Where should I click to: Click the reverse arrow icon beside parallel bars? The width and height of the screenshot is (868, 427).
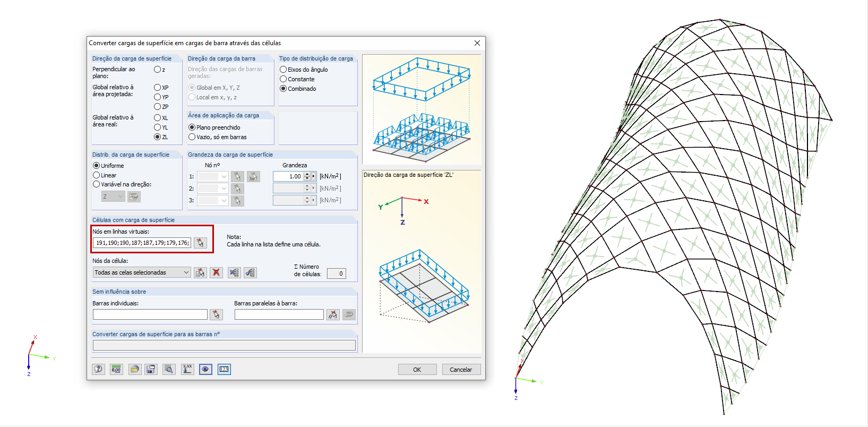coord(349,314)
